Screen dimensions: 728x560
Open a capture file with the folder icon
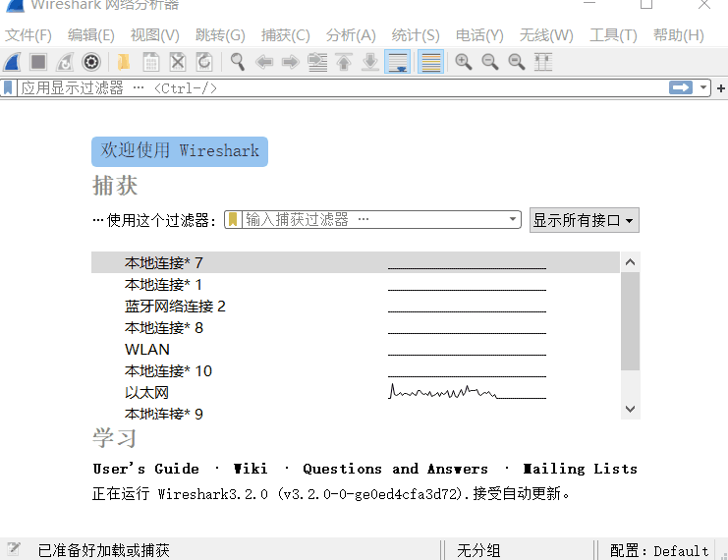click(124, 62)
